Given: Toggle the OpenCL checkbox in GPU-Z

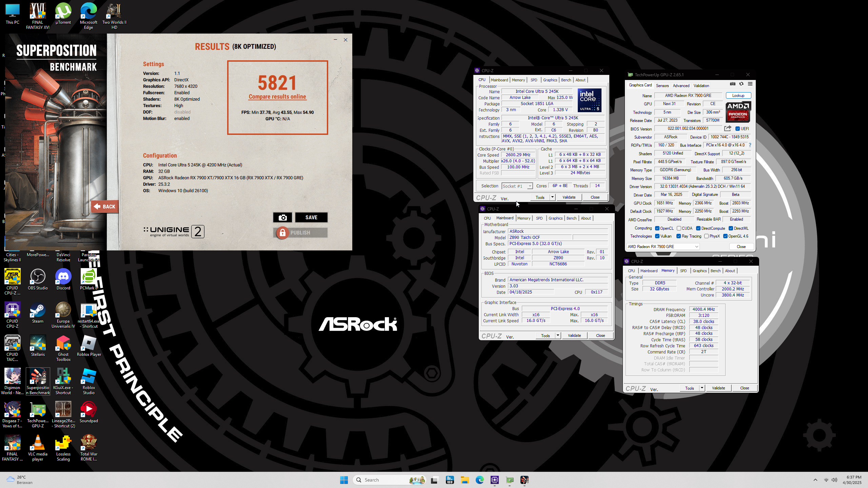Looking at the screenshot, I should click(x=657, y=228).
